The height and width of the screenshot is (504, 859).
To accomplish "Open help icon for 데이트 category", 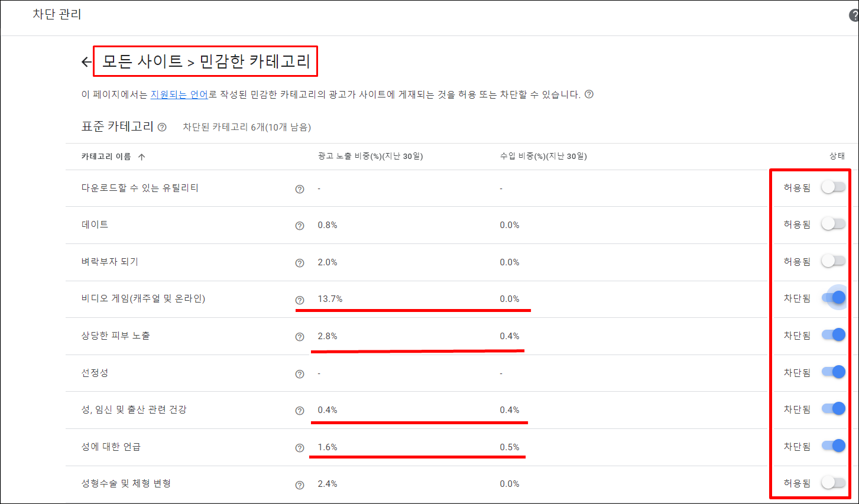I will (300, 225).
